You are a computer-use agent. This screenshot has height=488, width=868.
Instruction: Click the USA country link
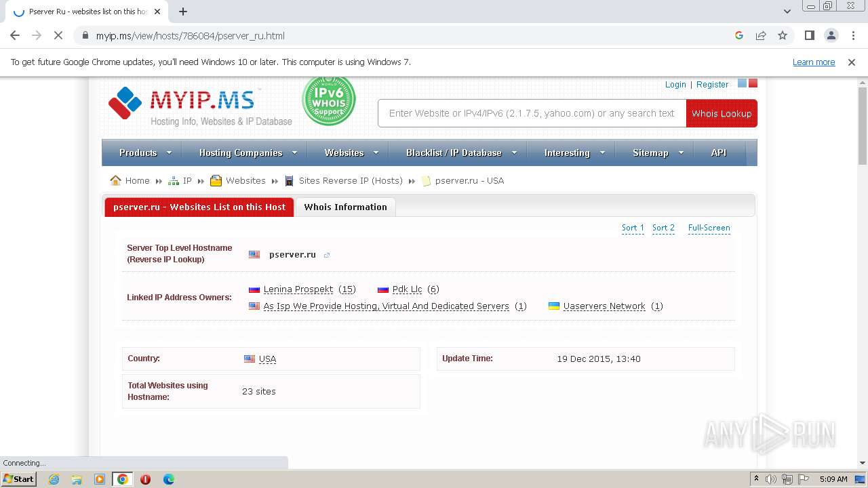tap(267, 359)
